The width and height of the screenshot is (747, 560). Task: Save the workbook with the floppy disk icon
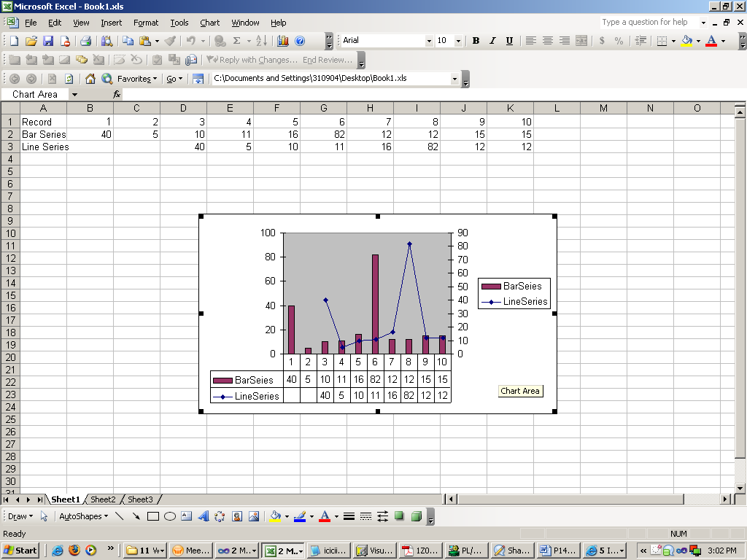(48, 41)
